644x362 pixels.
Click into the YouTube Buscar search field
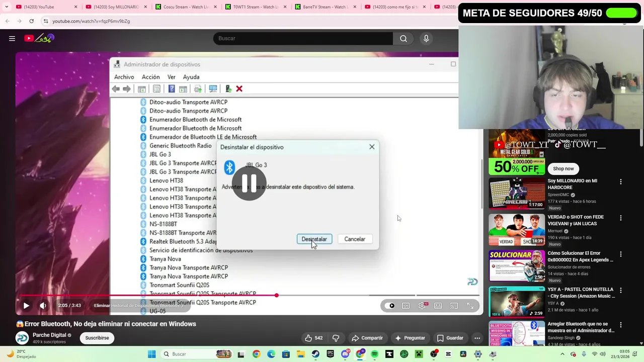(x=303, y=38)
